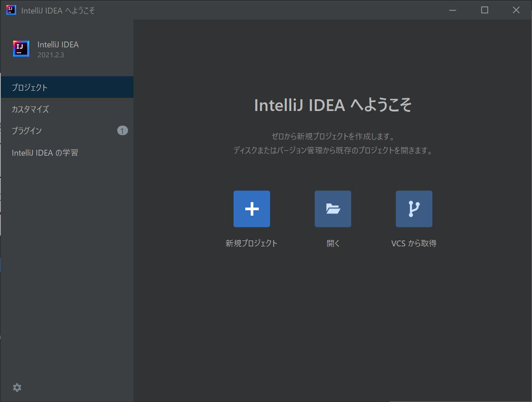
Task: Click the 新規プロジェクト plus icon
Action: (x=252, y=209)
